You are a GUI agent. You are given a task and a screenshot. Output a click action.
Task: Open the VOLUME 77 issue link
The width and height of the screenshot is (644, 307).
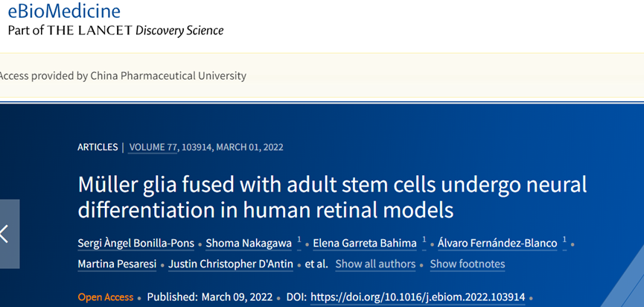coord(153,147)
